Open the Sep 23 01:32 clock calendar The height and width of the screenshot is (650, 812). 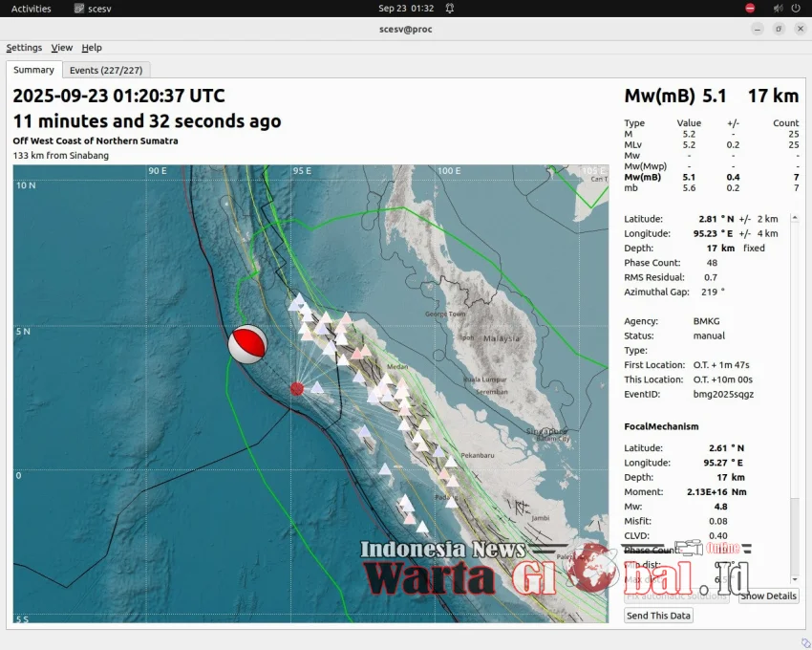406,9
